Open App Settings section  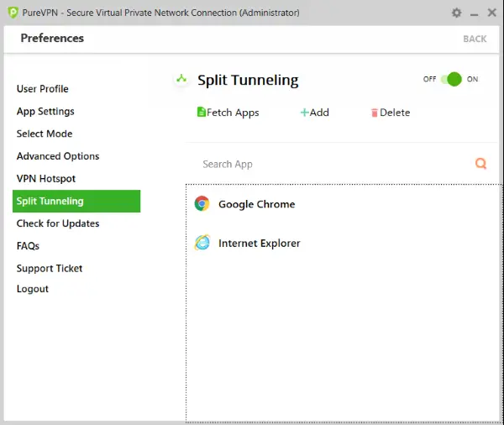[45, 111]
